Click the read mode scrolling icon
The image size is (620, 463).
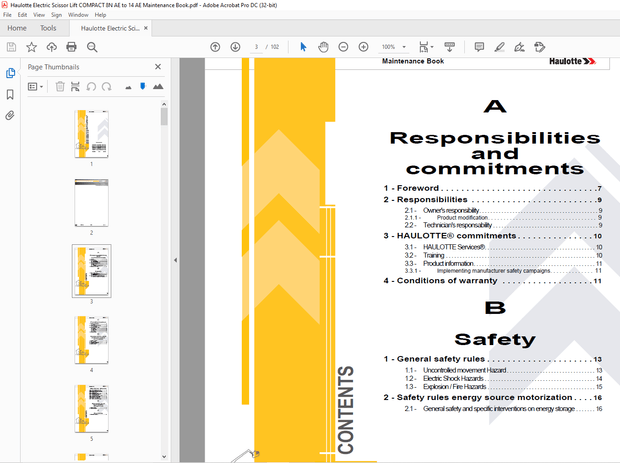click(x=450, y=47)
